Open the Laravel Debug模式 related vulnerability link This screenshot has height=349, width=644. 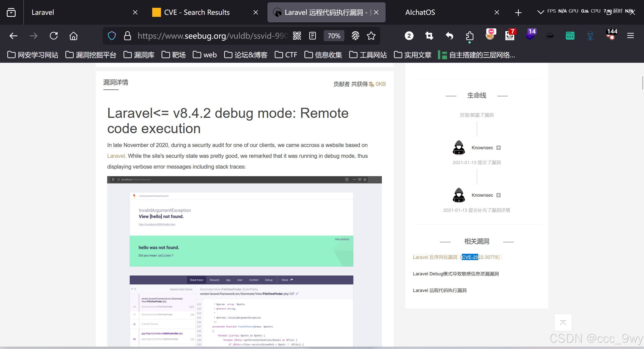coord(456,274)
